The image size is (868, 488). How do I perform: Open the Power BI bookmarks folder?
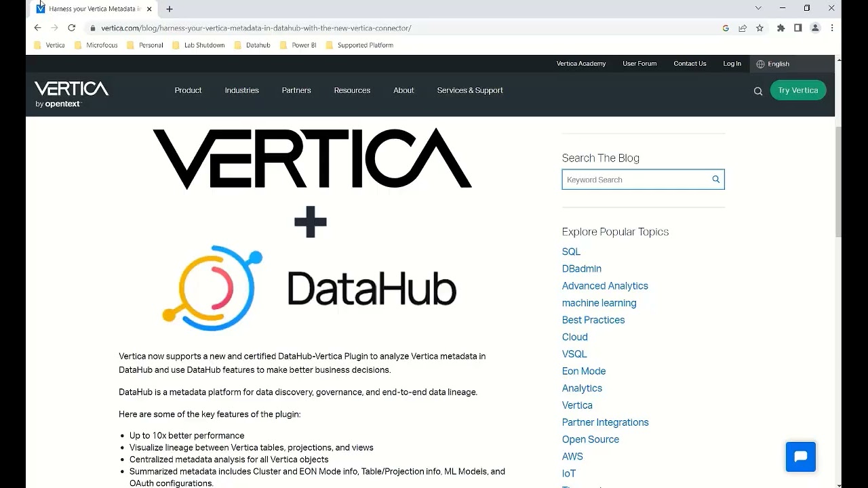pyautogui.click(x=298, y=45)
